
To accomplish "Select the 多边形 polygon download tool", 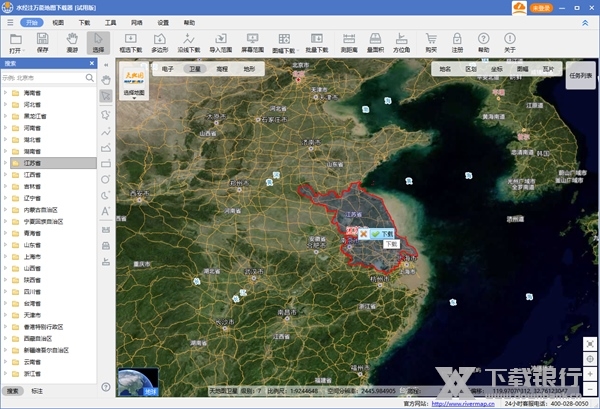I will [160, 41].
